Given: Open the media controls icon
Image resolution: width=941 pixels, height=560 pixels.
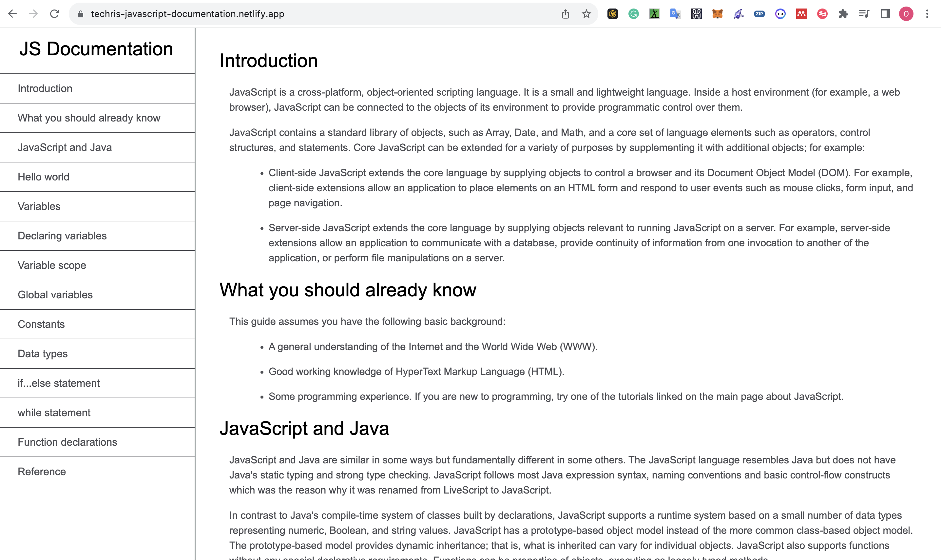Looking at the screenshot, I should click(x=864, y=14).
